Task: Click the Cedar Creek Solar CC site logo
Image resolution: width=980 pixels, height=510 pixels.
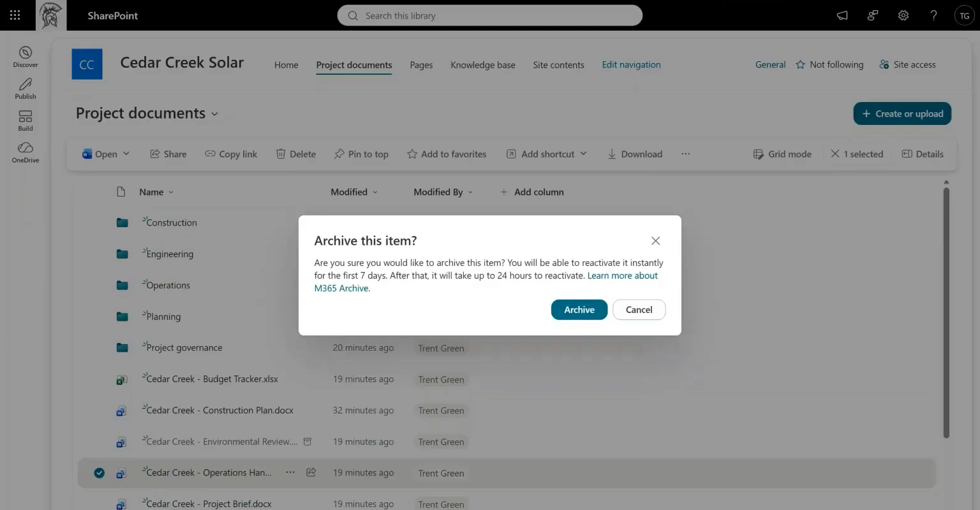Action: (87, 64)
